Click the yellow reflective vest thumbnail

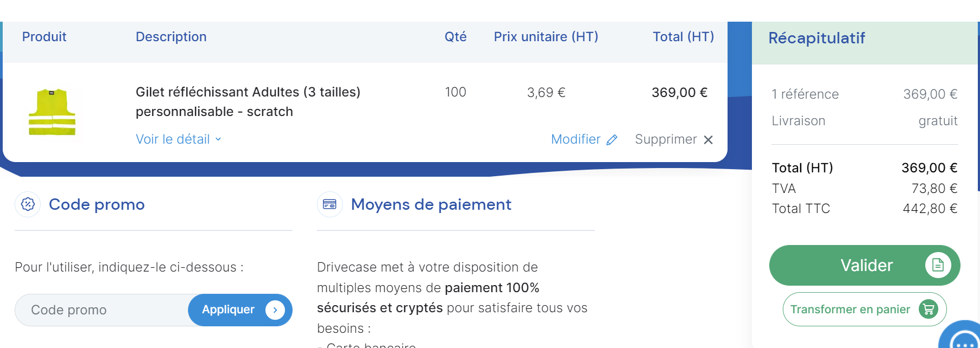(x=52, y=112)
